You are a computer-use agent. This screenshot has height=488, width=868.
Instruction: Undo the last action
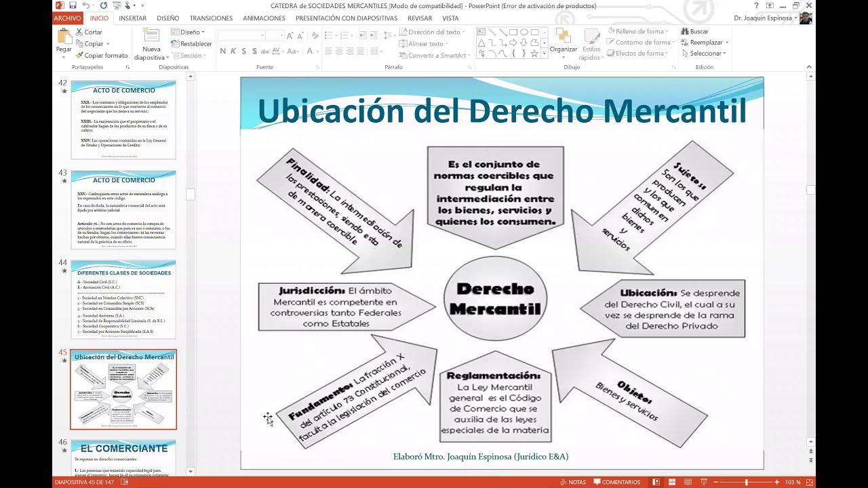(86, 5)
